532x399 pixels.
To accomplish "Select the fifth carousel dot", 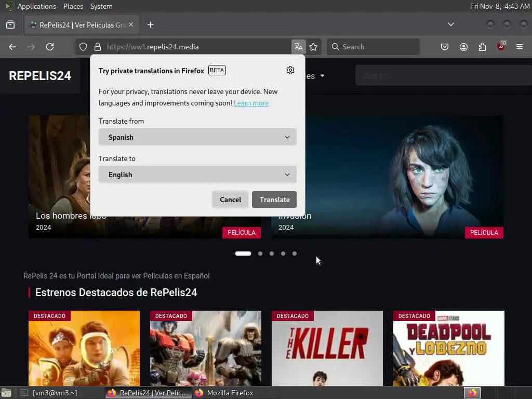I will point(295,254).
